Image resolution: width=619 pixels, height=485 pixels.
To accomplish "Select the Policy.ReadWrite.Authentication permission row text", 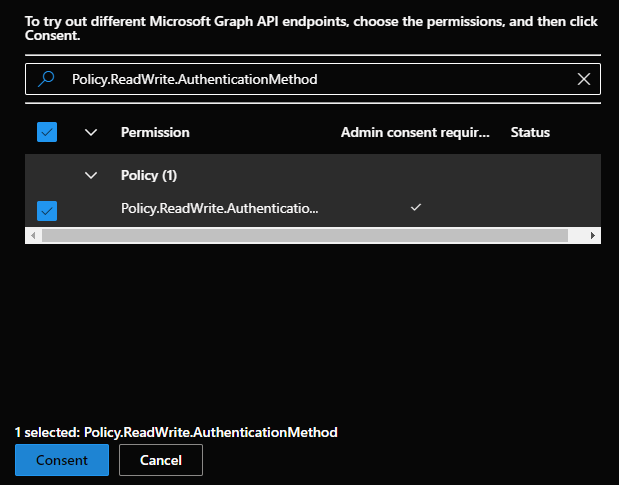I will (x=219, y=208).
